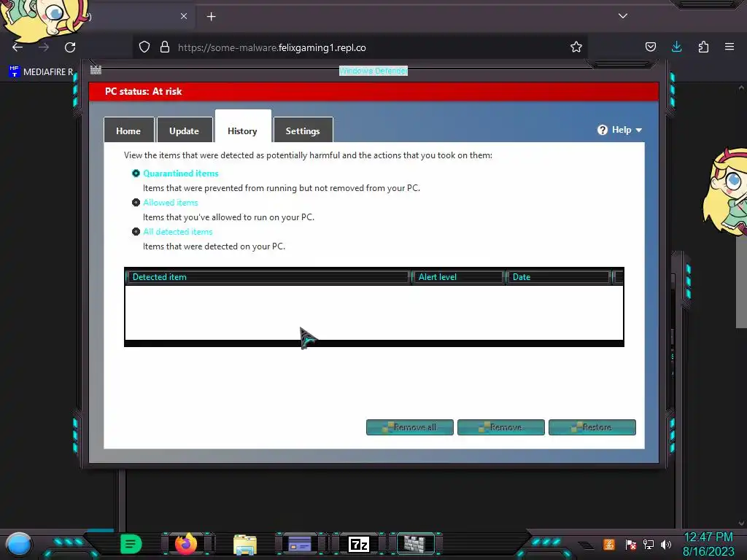Image resolution: width=747 pixels, height=560 pixels.
Task: Save page to Pocket icon
Action: coord(650,47)
